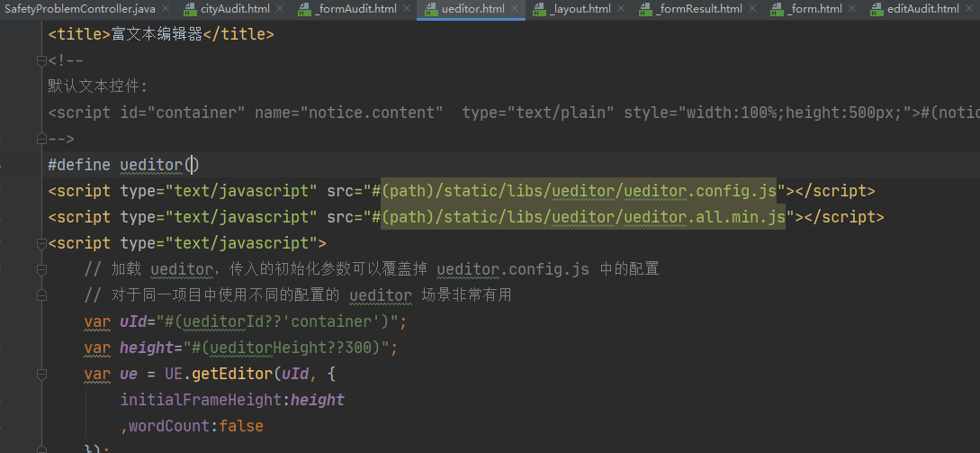Viewport: 980px width, 453px height.
Task: Close the cityAudit.html tab
Action: [x=278, y=10]
